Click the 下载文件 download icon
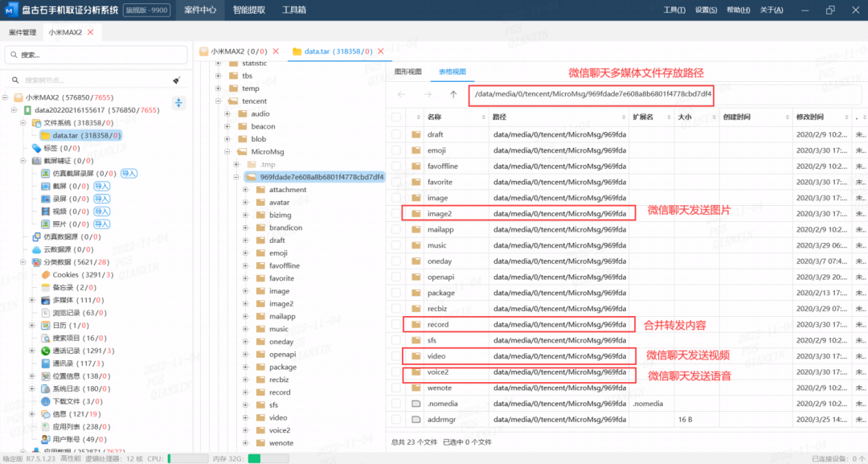 coord(45,401)
